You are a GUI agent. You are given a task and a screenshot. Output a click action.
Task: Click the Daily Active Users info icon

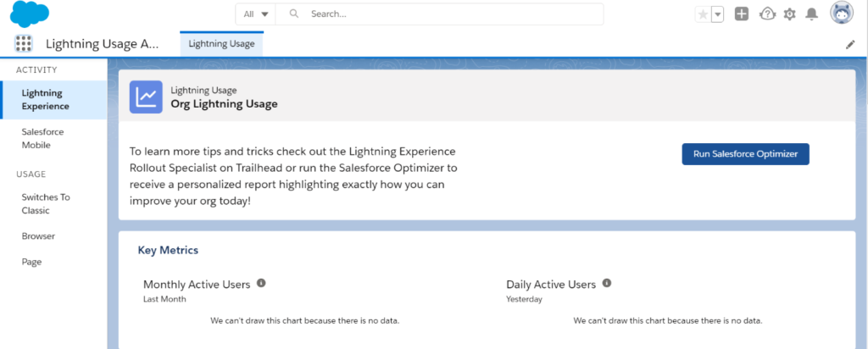[x=607, y=283]
